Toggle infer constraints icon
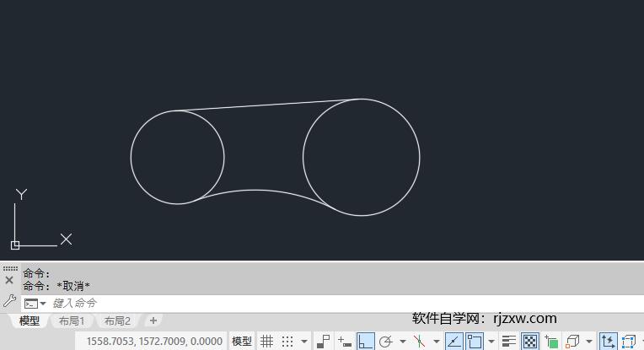644x350 pixels. click(x=324, y=342)
